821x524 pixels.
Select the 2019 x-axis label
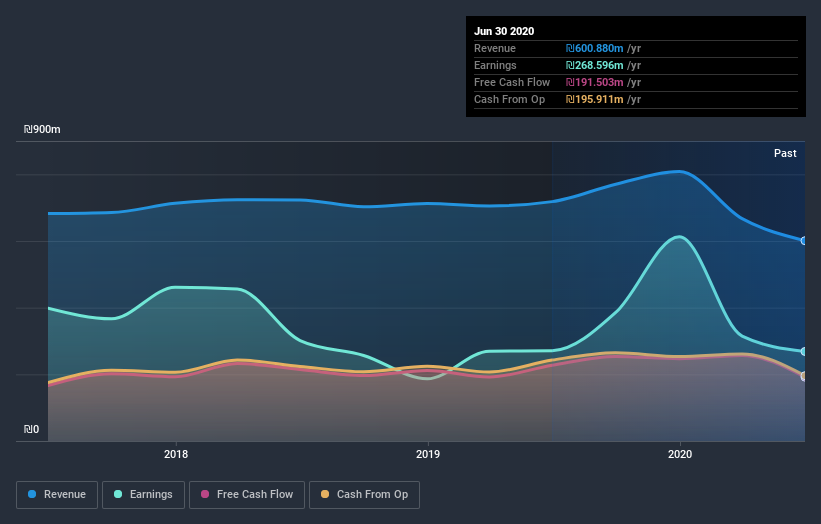click(x=428, y=454)
